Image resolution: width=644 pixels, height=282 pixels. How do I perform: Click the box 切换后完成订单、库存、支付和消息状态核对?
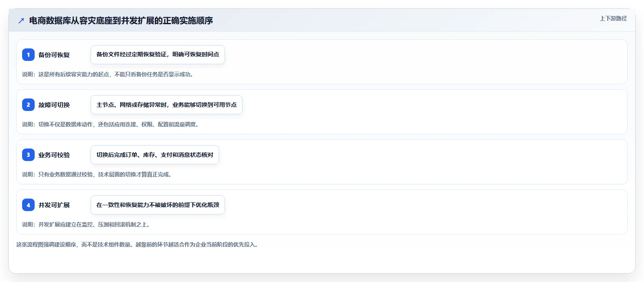coord(155,155)
